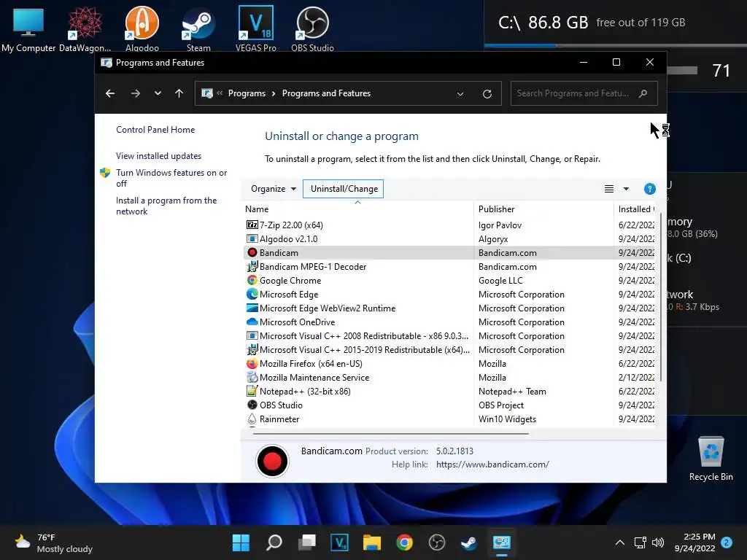
Task: Change the list view layout icon
Action: (x=609, y=189)
